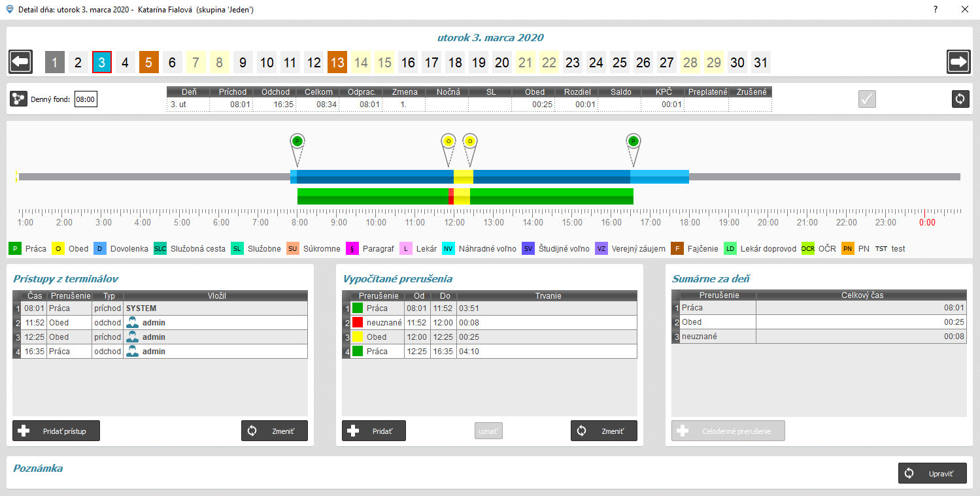Screen dimensions: 980x496
Task: Click the Paragraf magenta legend icon
Action: tap(352, 248)
